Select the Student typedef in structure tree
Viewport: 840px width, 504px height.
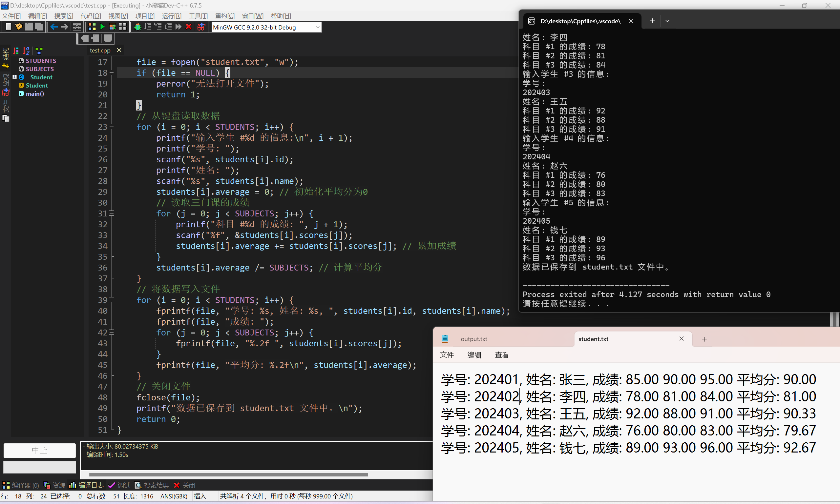[x=37, y=86]
